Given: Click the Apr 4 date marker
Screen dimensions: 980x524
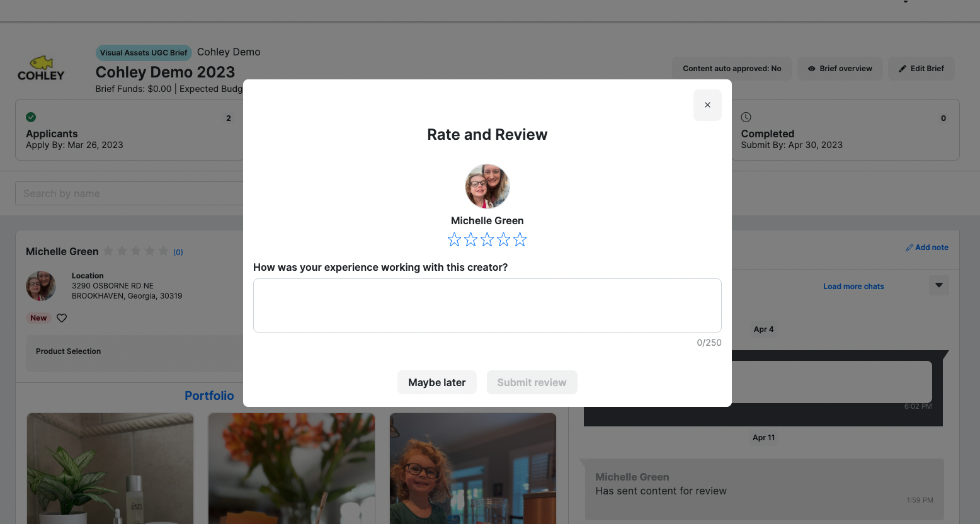Looking at the screenshot, I should click(764, 329).
